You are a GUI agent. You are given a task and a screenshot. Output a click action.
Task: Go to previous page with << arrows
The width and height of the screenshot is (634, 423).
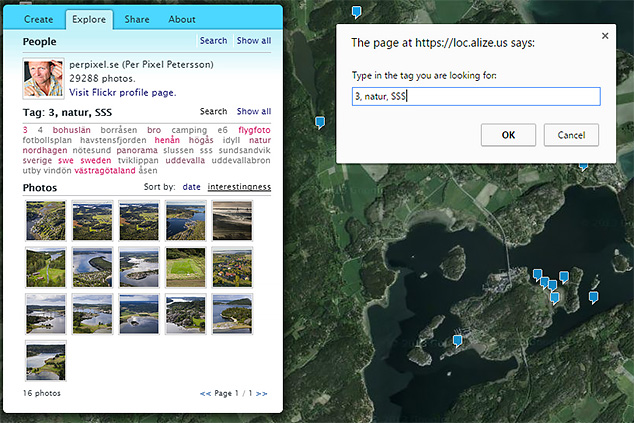(205, 393)
